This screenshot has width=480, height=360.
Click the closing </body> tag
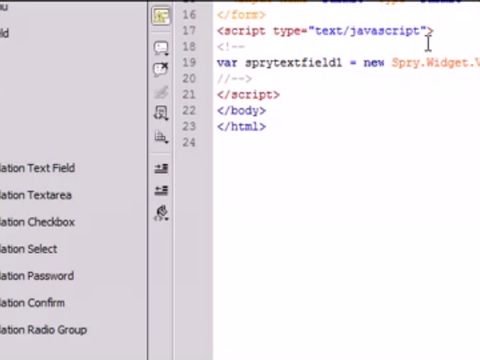(x=241, y=111)
